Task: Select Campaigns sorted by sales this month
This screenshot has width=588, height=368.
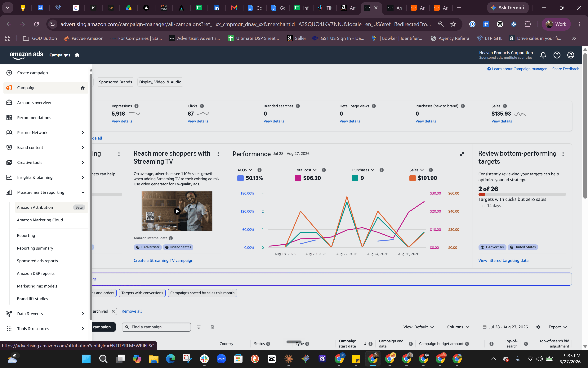Action: pos(202,293)
